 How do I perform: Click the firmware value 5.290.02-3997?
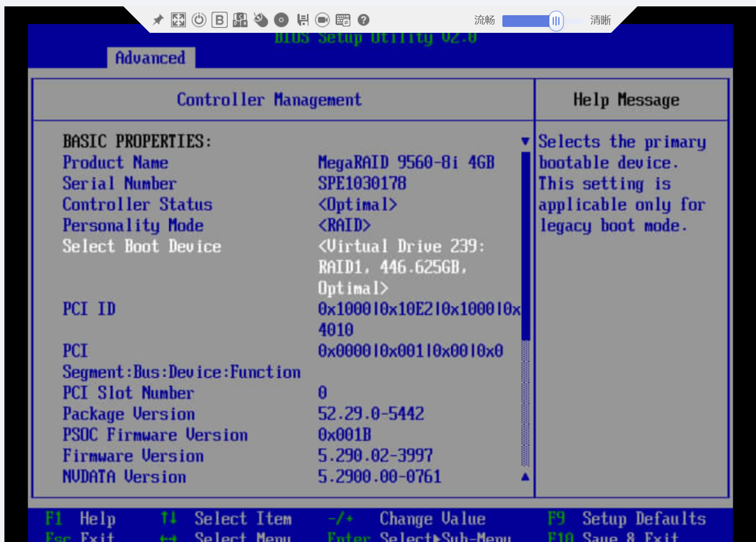point(376,456)
